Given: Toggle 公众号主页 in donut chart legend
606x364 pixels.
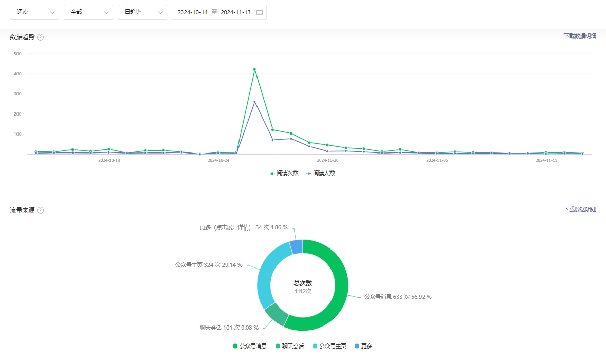Looking at the screenshot, I should 329,346.
